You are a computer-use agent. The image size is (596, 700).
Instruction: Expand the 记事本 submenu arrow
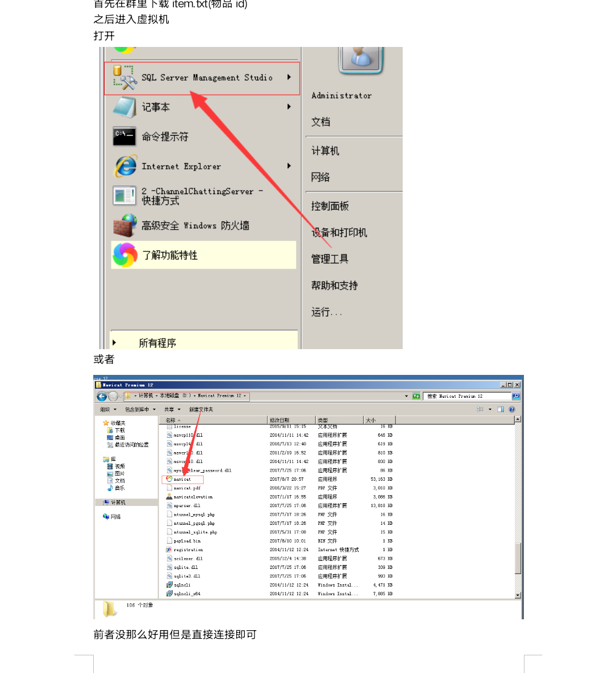pos(289,106)
